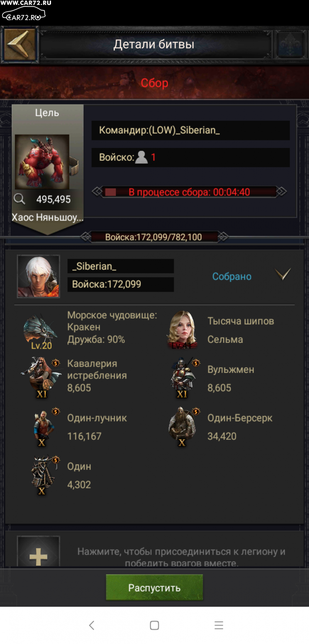Click the green Распустить button
This screenshot has width=309, height=644.
[154, 587]
